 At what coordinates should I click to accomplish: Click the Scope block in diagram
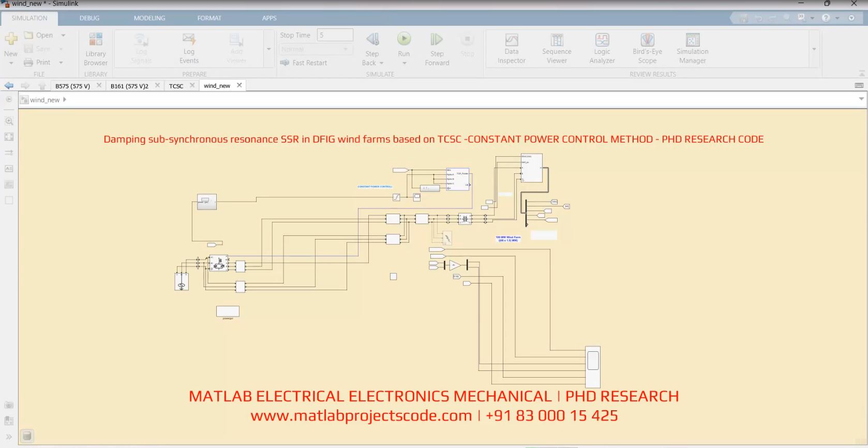593,367
